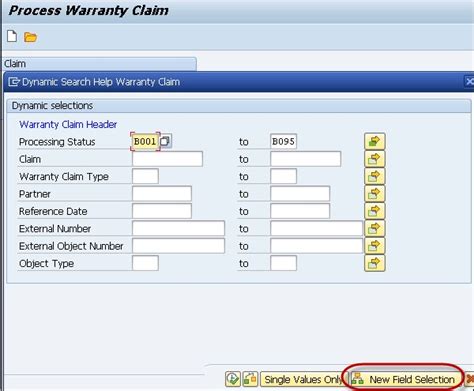Open multiple selection for External Object Number

point(375,246)
